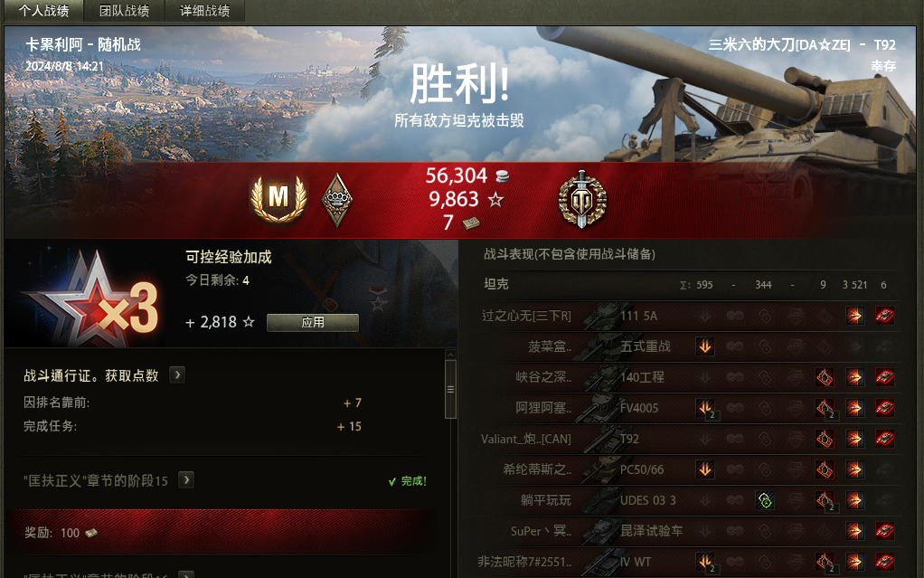Click the 应用 button for bonus experience

pyautogui.click(x=312, y=322)
